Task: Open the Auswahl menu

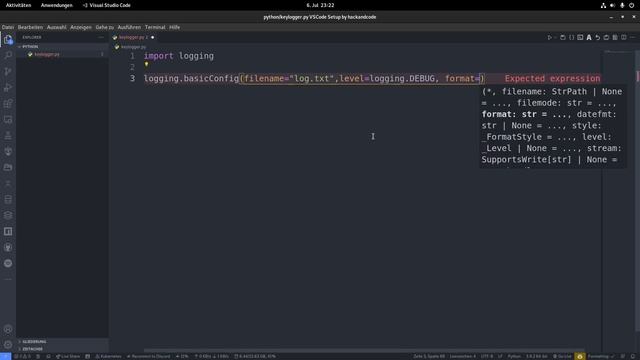Action: click(56, 27)
